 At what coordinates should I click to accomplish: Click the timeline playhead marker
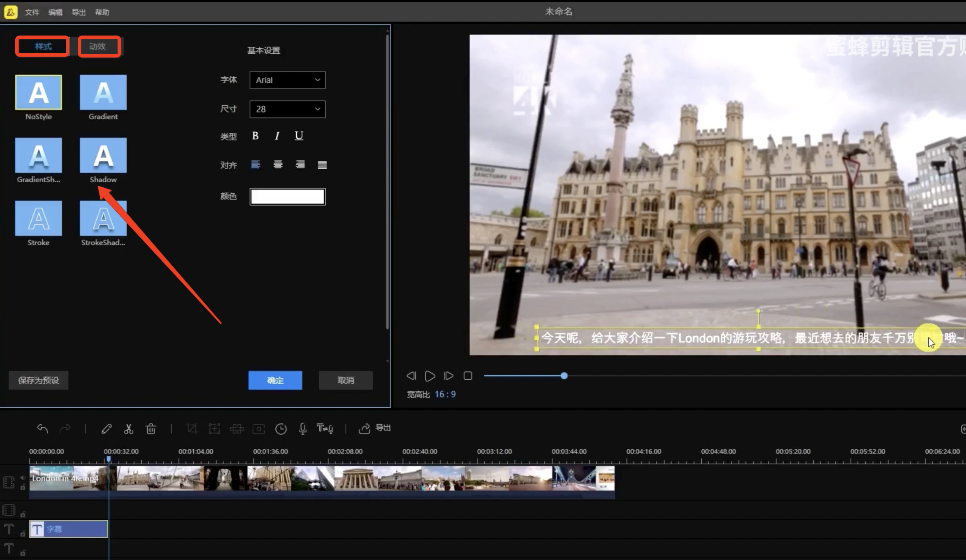[x=109, y=459]
